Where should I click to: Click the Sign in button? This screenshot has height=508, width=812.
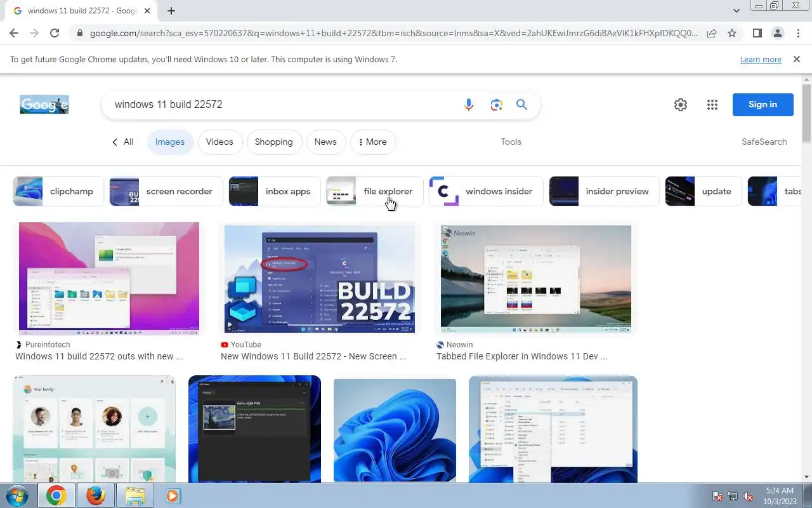click(x=763, y=105)
